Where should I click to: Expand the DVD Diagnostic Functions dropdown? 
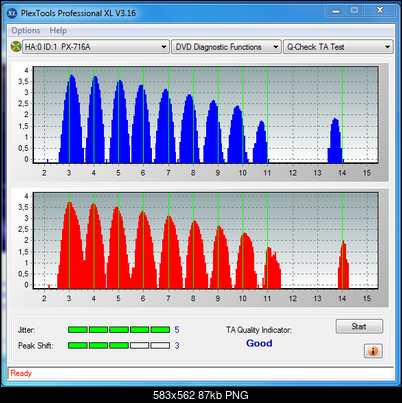coord(226,47)
